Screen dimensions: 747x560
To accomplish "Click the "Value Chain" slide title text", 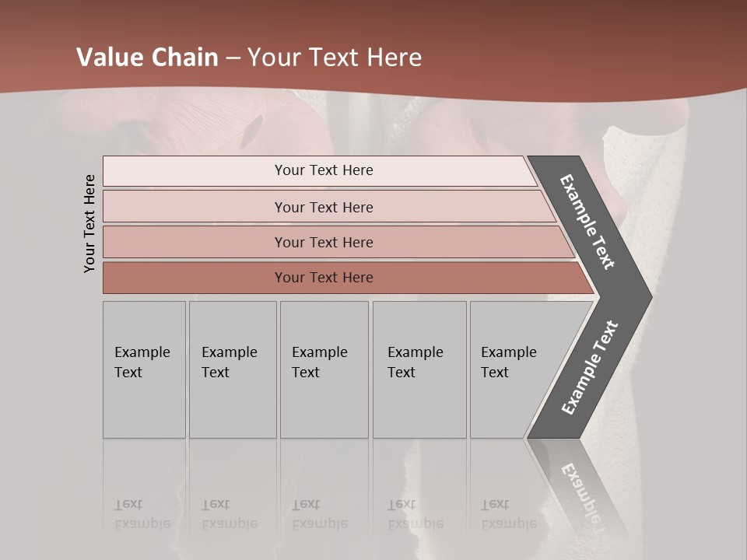I will [x=147, y=58].
